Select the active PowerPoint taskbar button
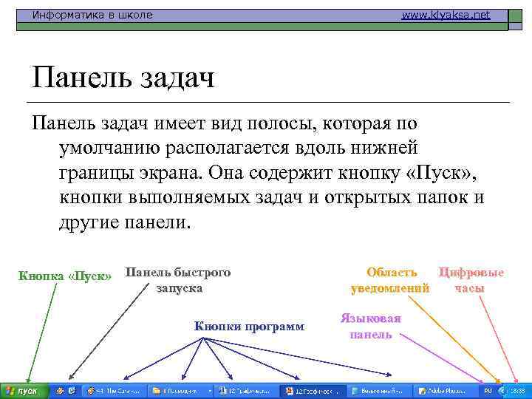This screenshot has height=399, width=532. point(313,391)
